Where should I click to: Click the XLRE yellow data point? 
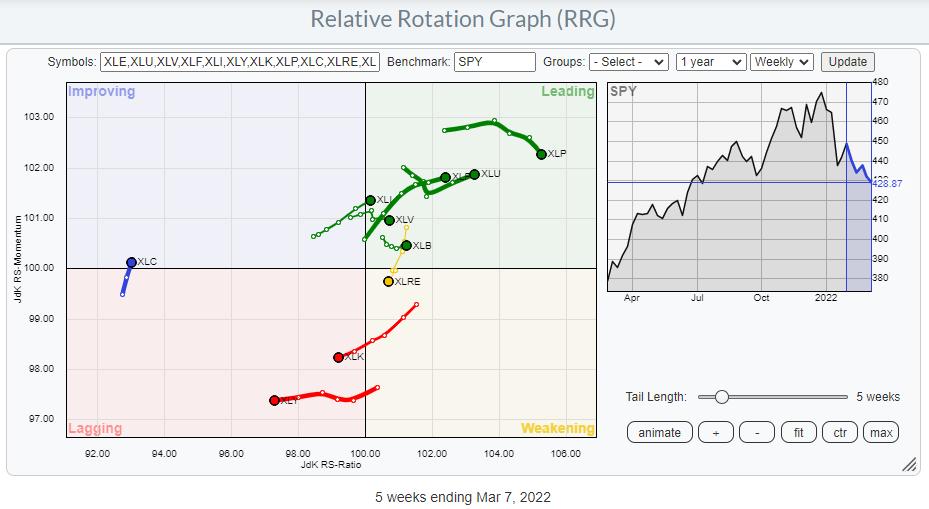click(x=388, y=281)
